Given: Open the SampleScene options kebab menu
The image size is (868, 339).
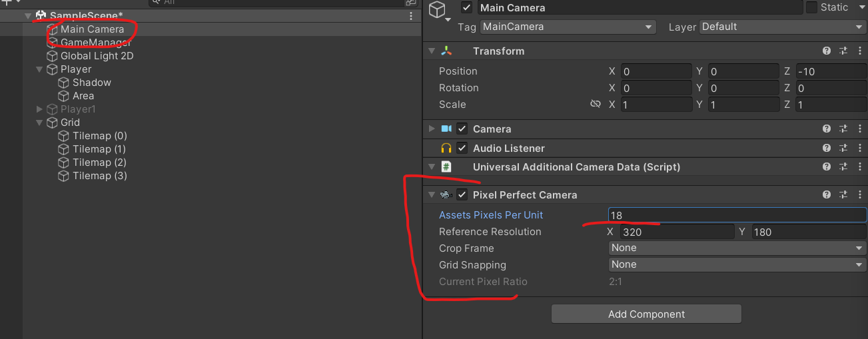Looking at the screenshot, I should [x=411, y=16].
